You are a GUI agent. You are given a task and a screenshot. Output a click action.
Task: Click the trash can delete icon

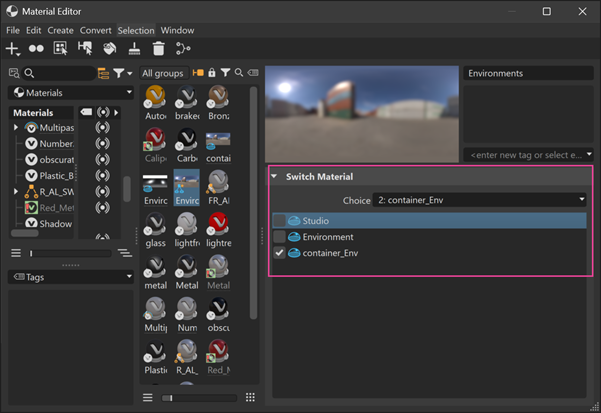(x=158, y=49)
